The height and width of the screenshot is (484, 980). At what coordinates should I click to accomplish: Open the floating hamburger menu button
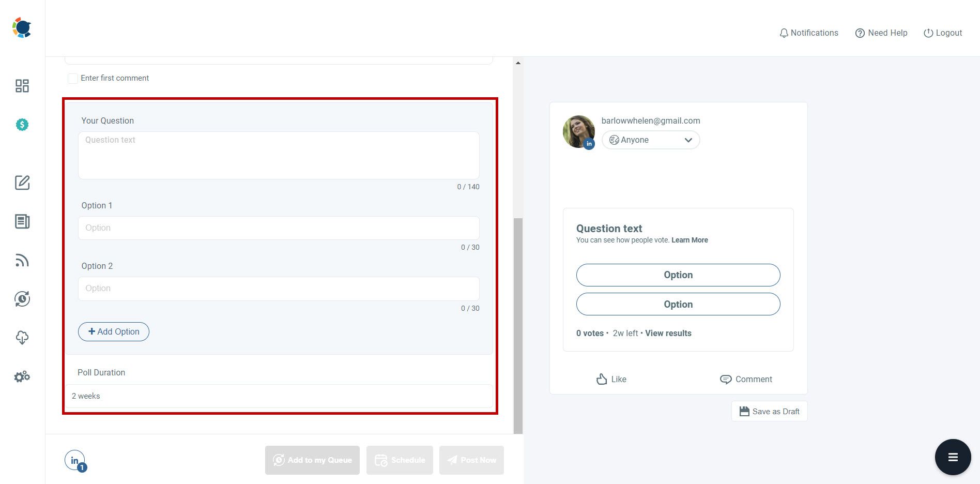pos(953,457)
